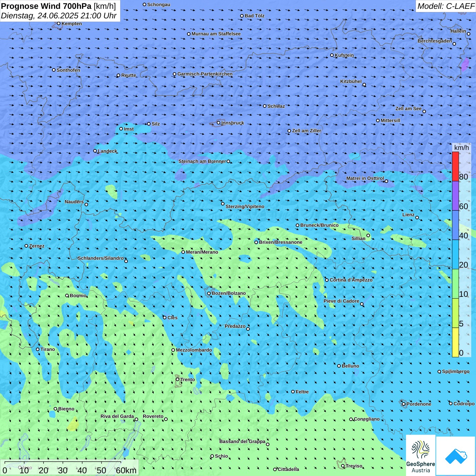The height and width of the screenshot is (476, 476).
Task: Click the date 'Dienstag, 24.06.2025 21:00 Uhr'
Action: 59,16
